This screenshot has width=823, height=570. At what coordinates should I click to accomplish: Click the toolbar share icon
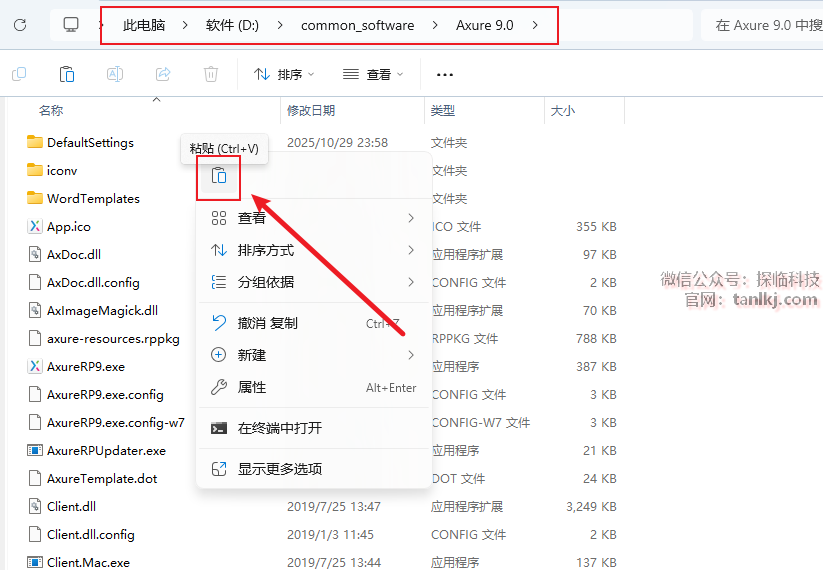coord(163,74)
